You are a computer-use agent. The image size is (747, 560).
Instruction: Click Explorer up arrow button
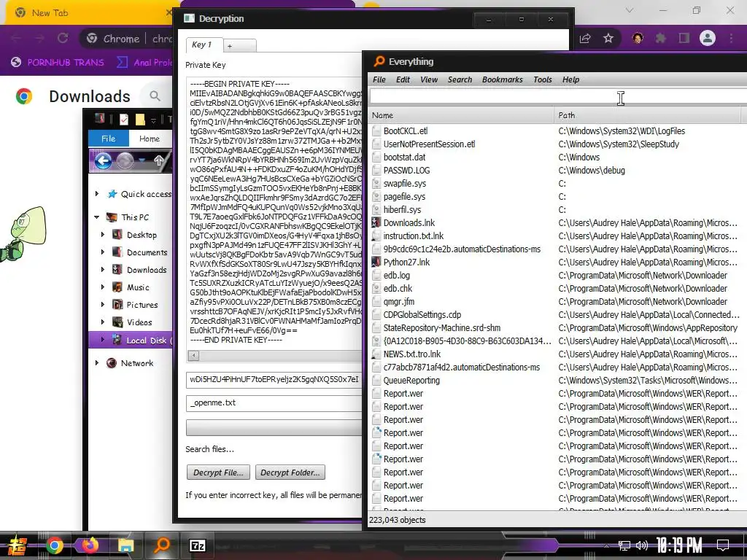[159, 161]
